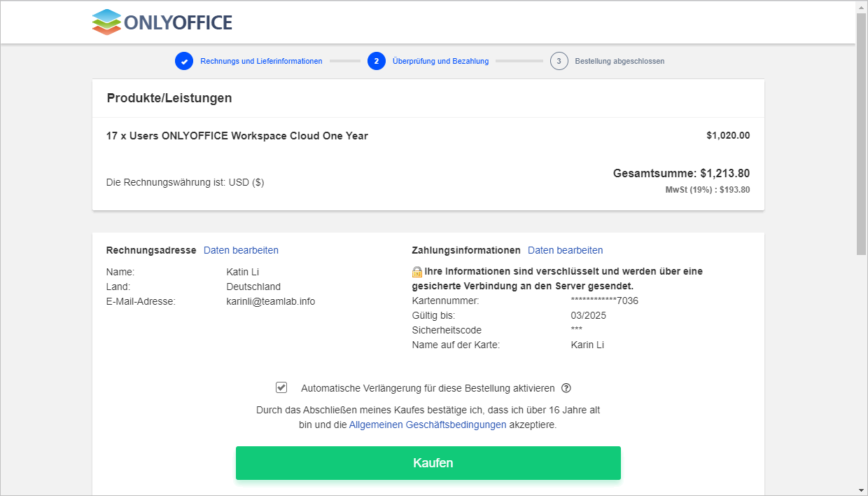
Task: Click the scrollbar up arrow
Action: [x=862, y=6]
